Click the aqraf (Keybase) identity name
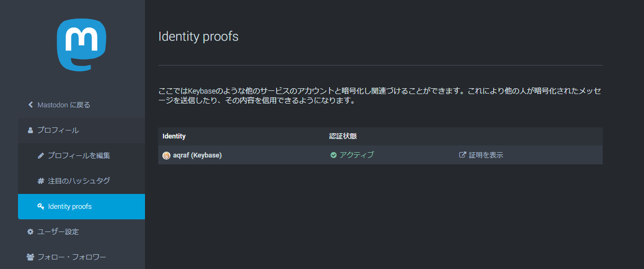 pyautogui.click(x=197, y=155)
